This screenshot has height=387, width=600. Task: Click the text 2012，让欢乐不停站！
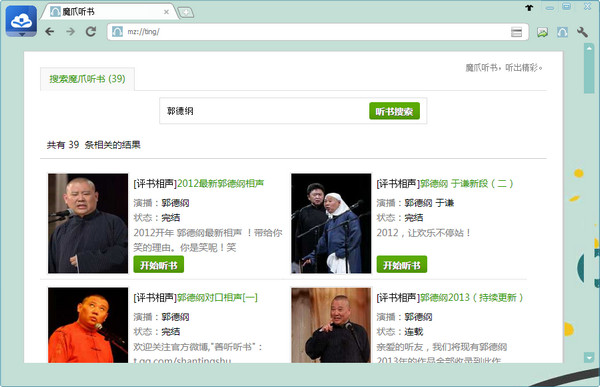[x=424, y=233]
